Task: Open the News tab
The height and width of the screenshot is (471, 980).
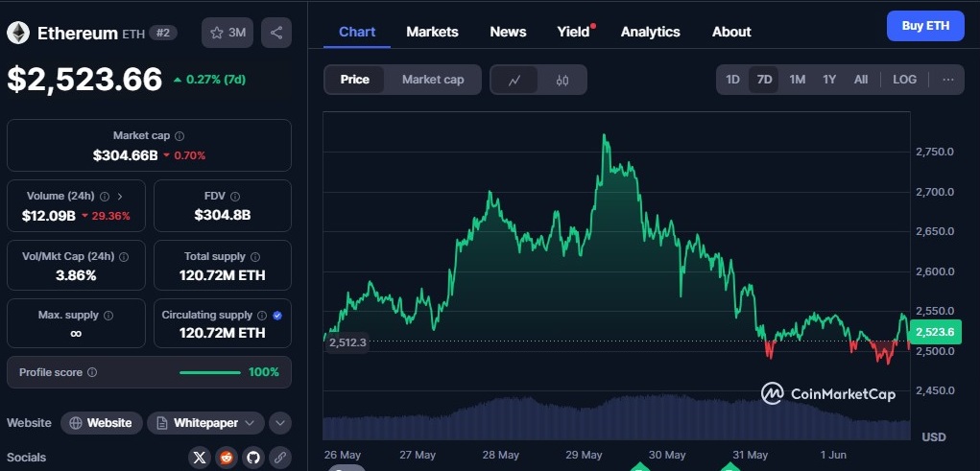Action: coord(508,32)
